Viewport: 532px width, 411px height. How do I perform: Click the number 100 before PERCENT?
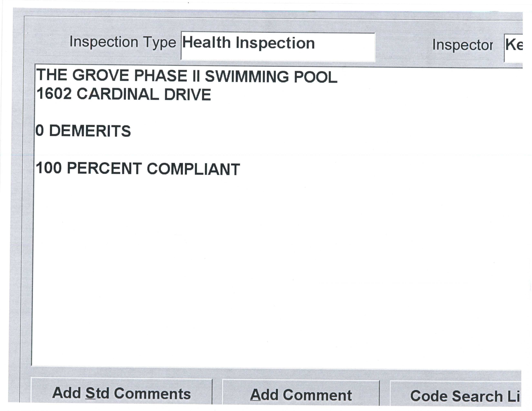tap(49, 168)
